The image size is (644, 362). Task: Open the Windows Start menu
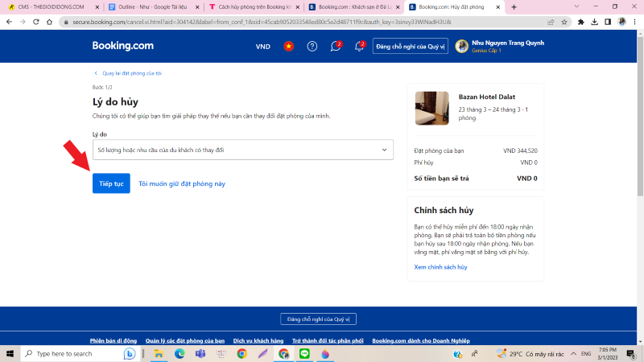click(x=10, y=353)
